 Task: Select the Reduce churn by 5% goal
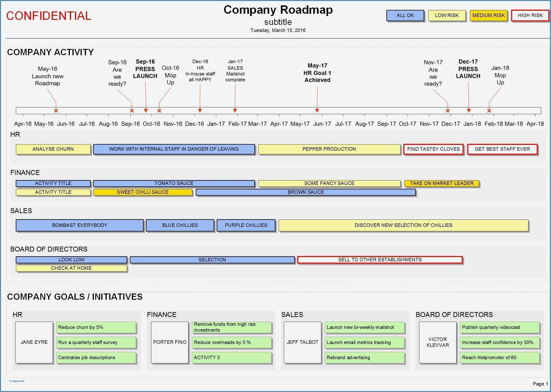click(x=96, y=327)
